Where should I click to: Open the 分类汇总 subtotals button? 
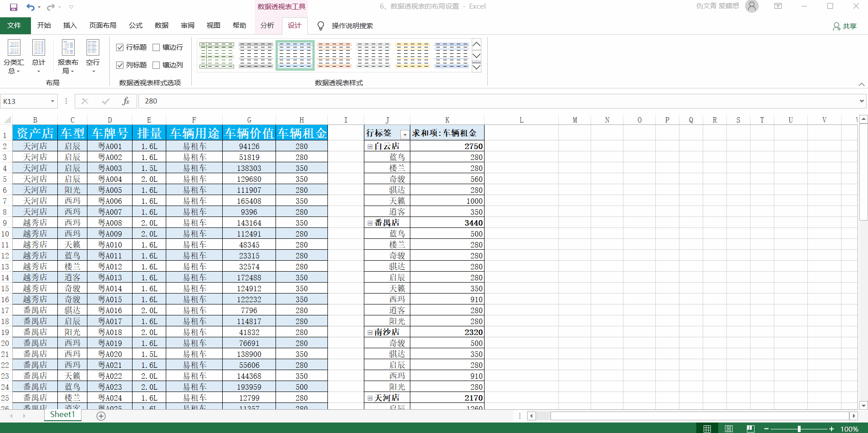tap(14, 57)
